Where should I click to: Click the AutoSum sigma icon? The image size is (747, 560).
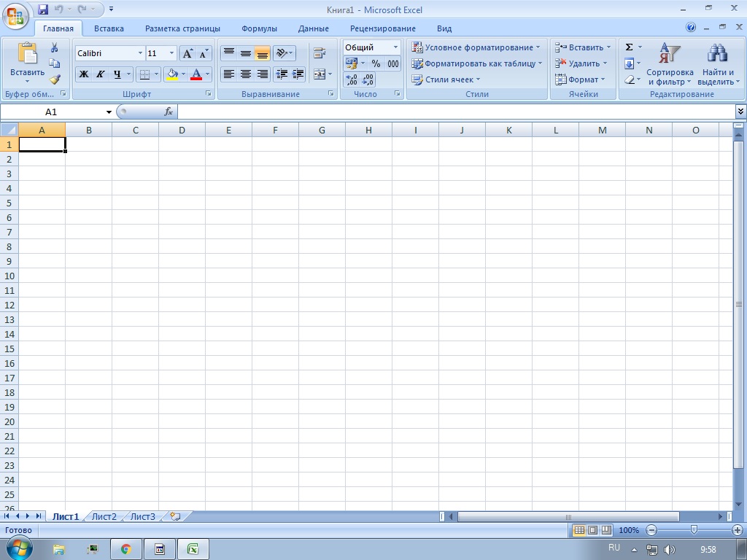pos(629,47)
